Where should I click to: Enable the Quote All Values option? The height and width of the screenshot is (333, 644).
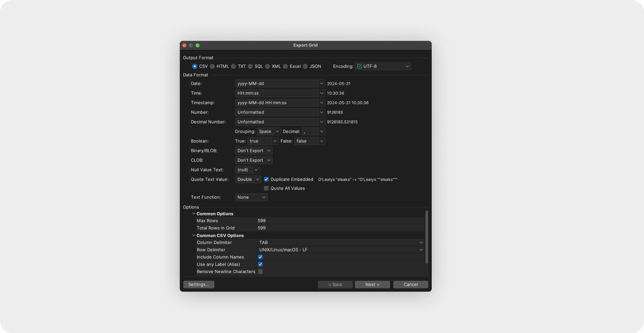(x=266, y=188)
